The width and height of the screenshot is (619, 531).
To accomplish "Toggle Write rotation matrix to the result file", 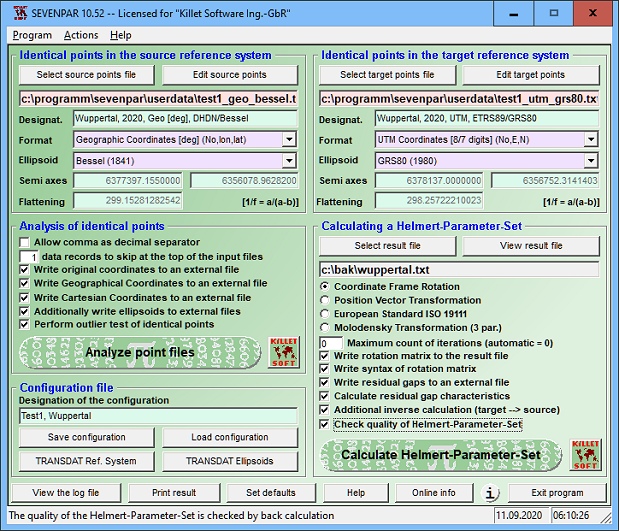I will point(325,356).
